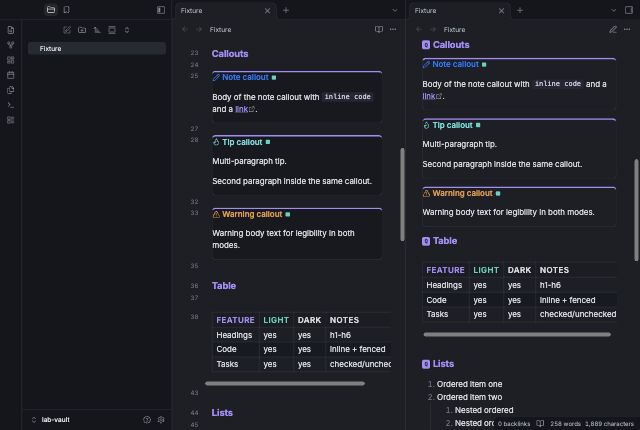Click the book icon in status bar
640x430 pixels.
coord(540,423)
